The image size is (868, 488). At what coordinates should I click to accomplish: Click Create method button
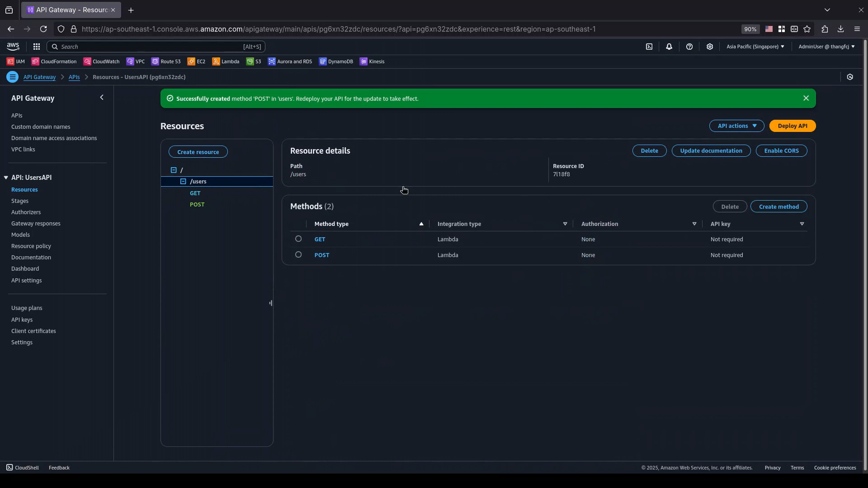click(779, 206)
